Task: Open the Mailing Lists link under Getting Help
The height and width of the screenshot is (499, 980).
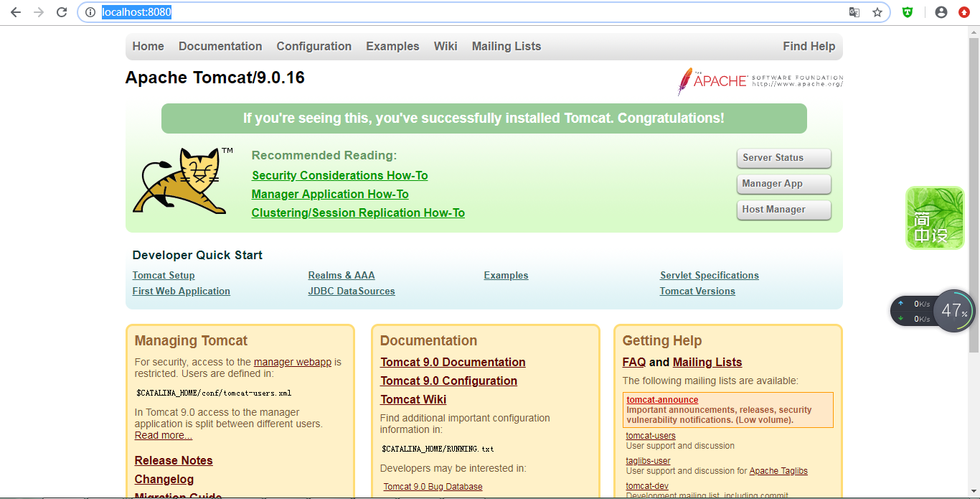Action: click(x=707, y=362)
